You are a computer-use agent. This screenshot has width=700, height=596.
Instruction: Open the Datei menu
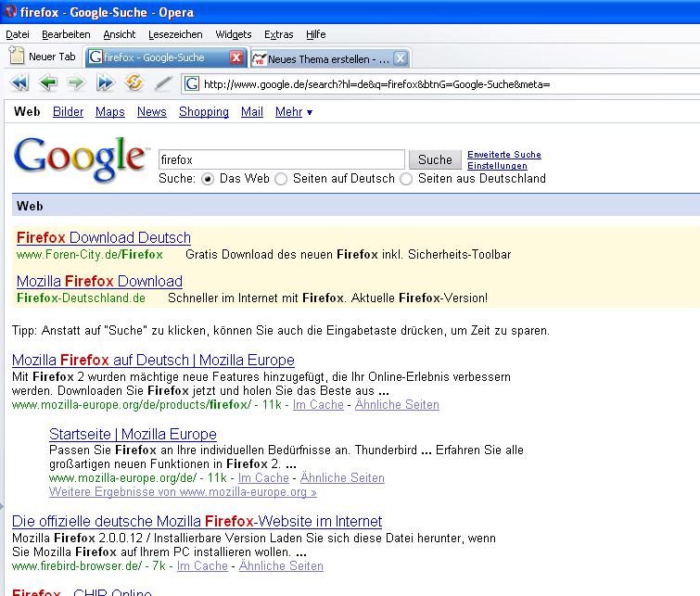click(x=18, y=34)
